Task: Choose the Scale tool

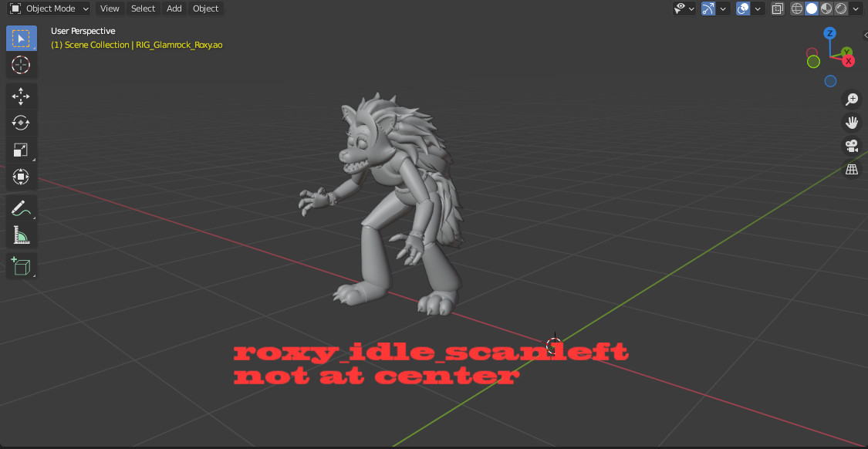Action: point(21,150)
